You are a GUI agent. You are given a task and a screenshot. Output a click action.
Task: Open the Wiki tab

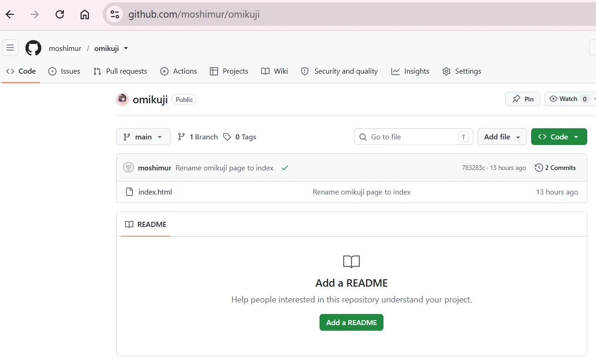point(275,71)
